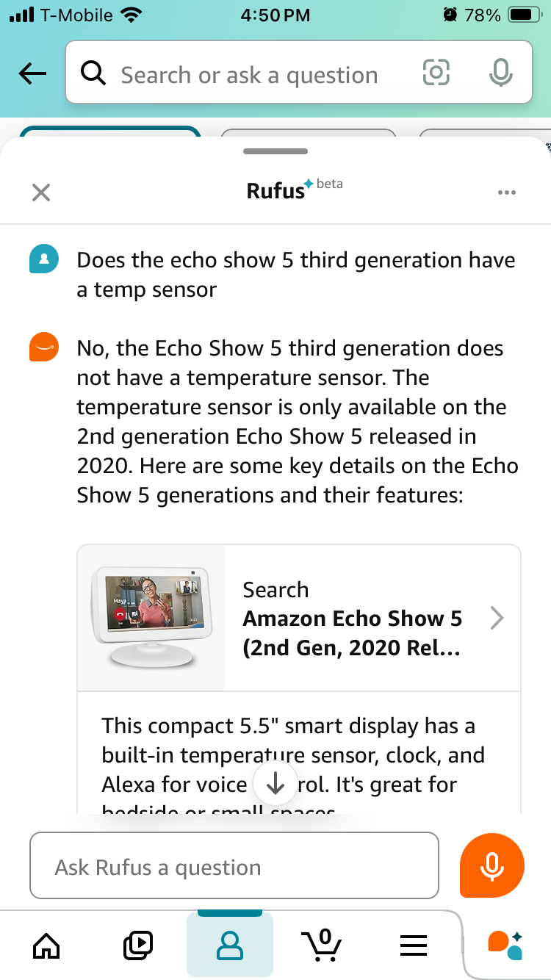
Task: Open the shopping cart
Action: 321,944
